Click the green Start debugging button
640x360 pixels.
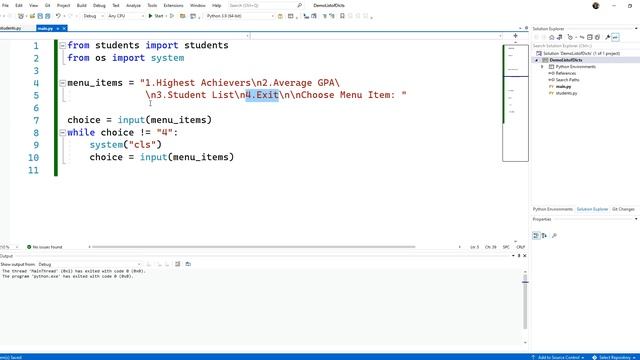coord(156,16)
